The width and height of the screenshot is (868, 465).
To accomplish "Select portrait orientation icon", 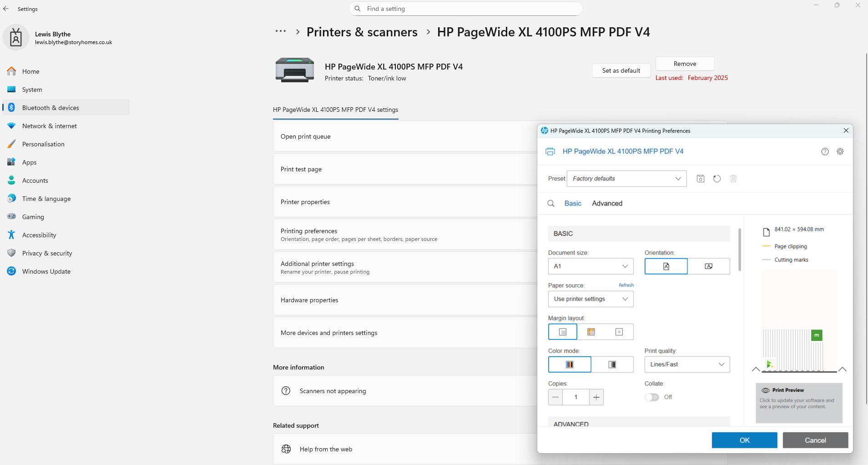I will [666, 266].
